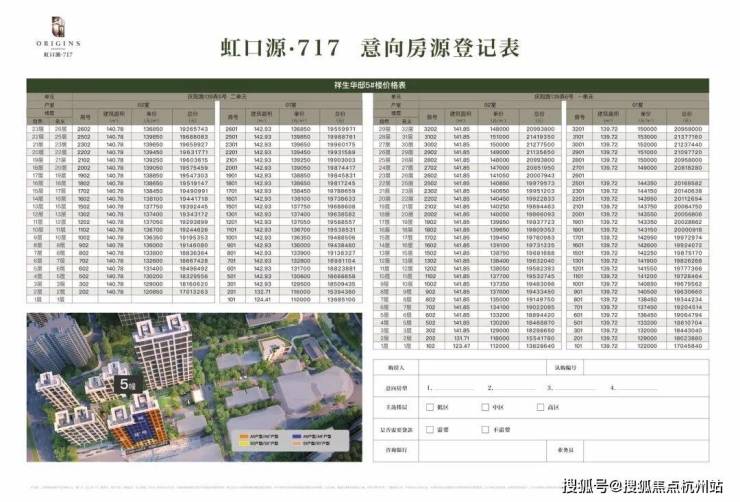Select total price 19931589
The width and height of the screenshot is (740, 502).
click(x=341, y=152)
